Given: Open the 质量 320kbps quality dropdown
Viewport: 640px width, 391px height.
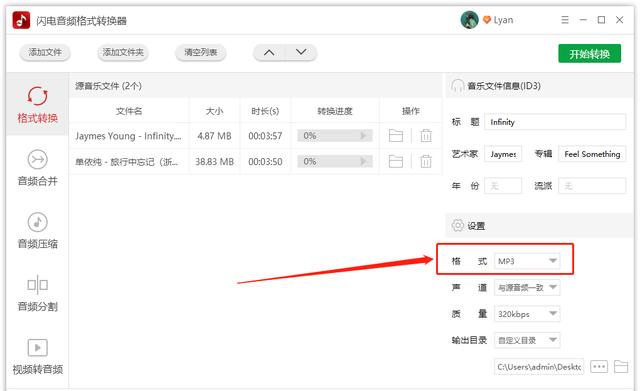Looking at the screenshot, I should tap(527, 314).
